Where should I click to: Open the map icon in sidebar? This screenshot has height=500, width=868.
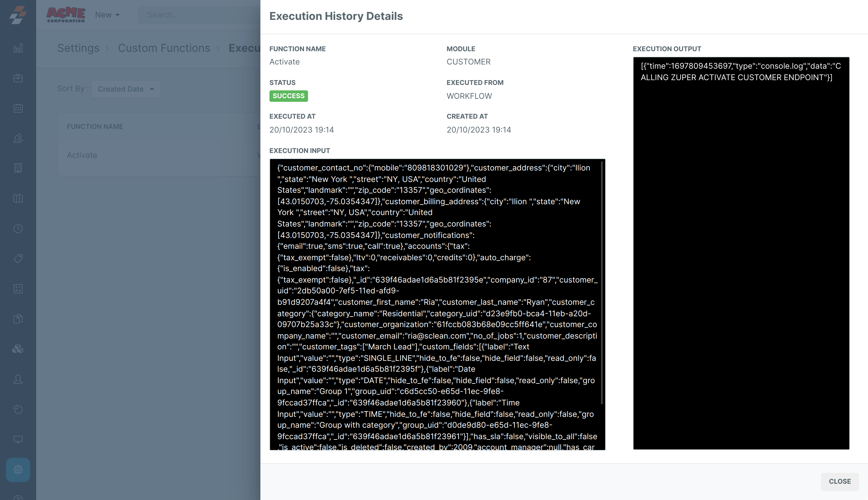coord(18,198)
